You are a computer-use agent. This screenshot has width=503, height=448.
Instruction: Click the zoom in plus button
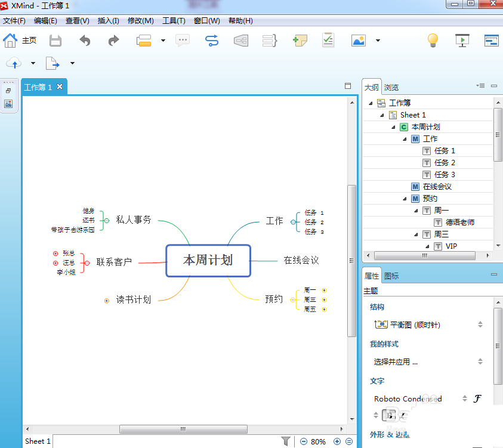pos(337,441)
